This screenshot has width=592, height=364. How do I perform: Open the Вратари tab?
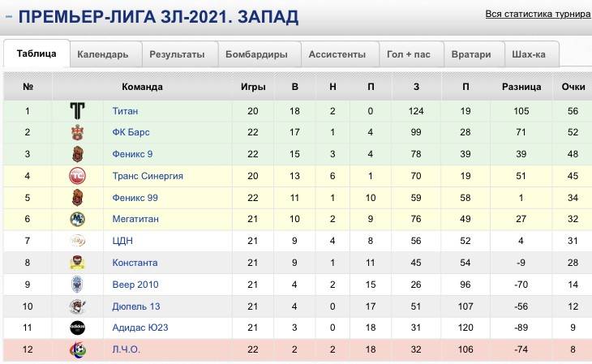(472, 55)
